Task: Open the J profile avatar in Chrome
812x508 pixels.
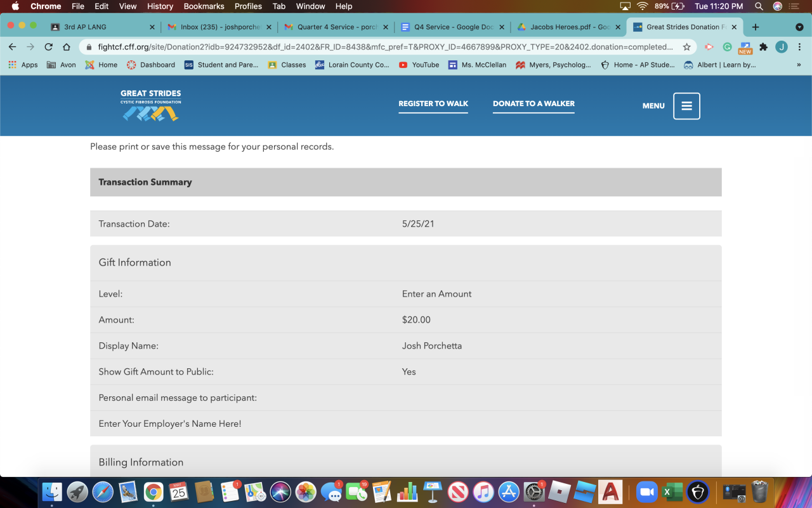Action: [x=782, y=47]
